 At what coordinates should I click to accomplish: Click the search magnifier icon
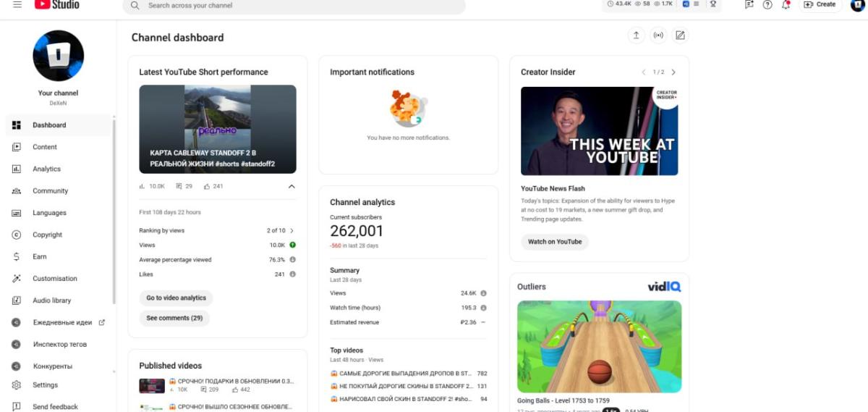pos(135,5)
